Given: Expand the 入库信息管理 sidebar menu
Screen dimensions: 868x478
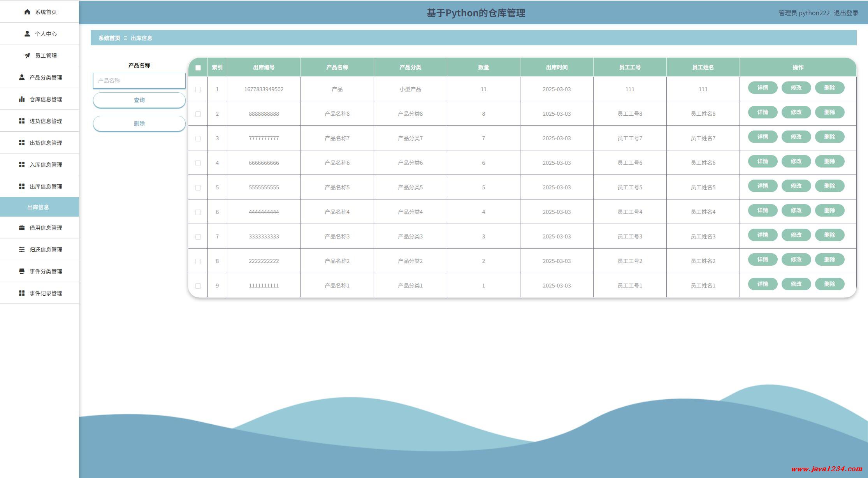Looking at the screenshot, I should [40, 165].
